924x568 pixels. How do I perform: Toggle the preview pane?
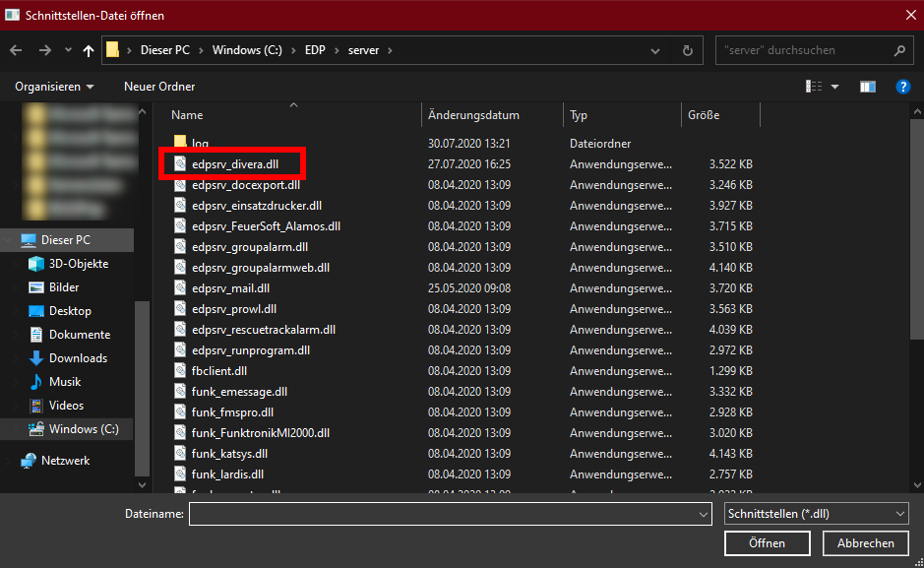(x=868, y=87)
